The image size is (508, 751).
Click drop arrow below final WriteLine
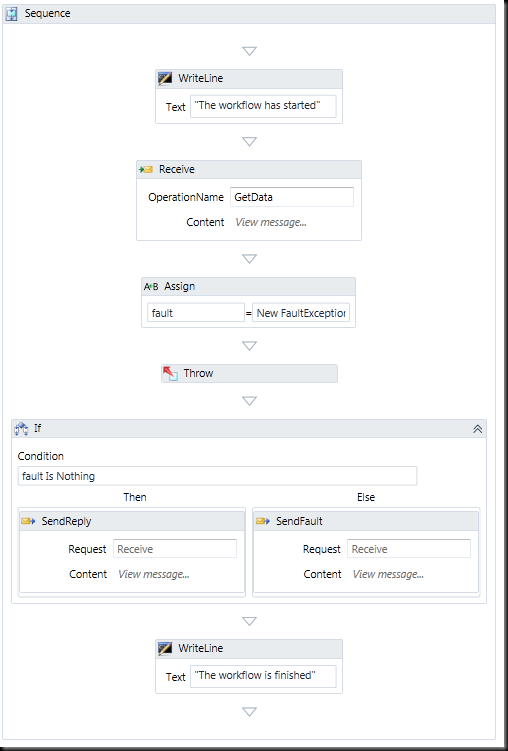249,712
